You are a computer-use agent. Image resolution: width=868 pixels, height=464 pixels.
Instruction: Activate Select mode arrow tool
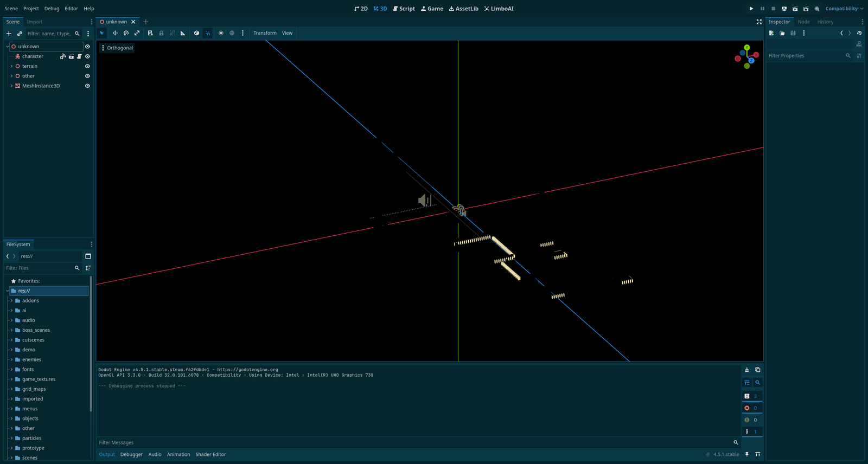101,33
